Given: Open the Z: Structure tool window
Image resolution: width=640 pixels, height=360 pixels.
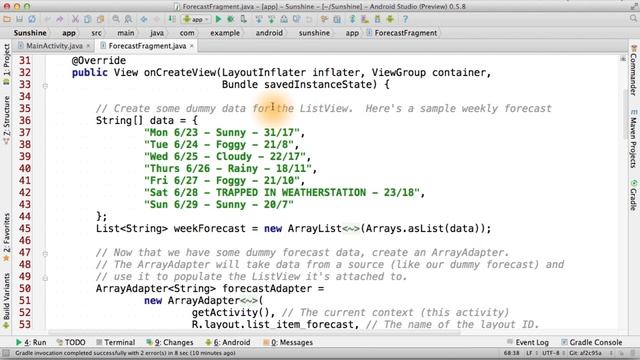Looking at the screenshot, I should (x=7, y=120).
